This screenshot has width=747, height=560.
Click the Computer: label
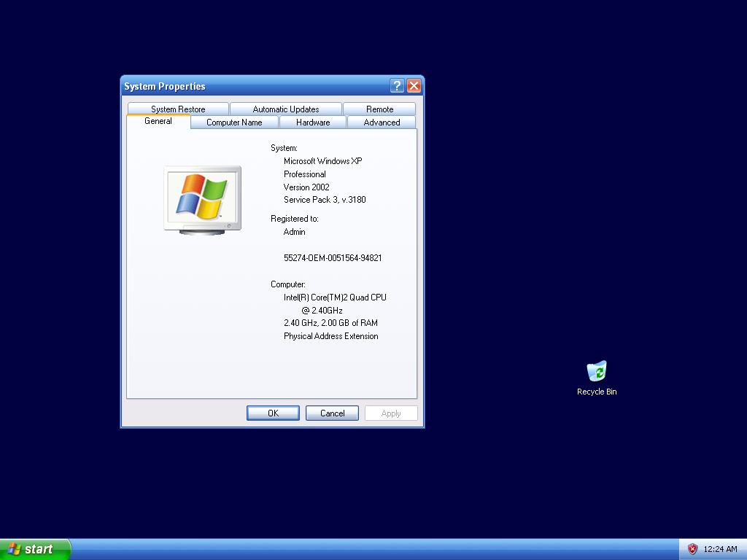coord(287,284)
